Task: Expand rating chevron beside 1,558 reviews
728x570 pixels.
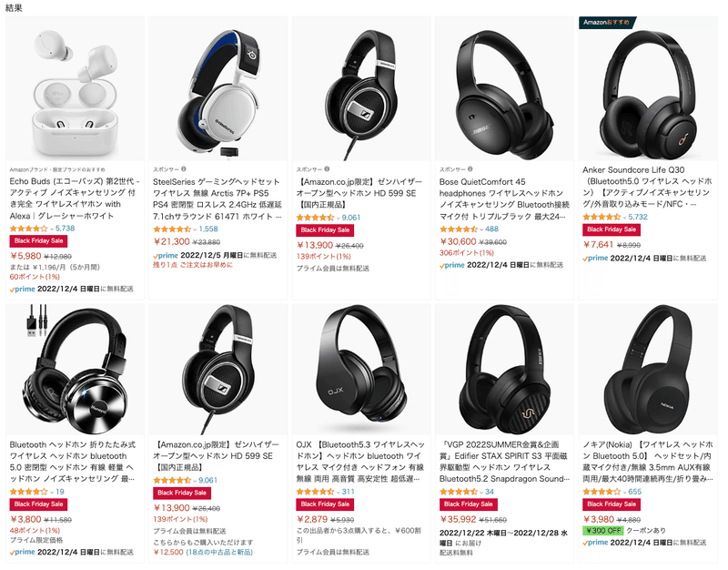Action: coord(195,229)
